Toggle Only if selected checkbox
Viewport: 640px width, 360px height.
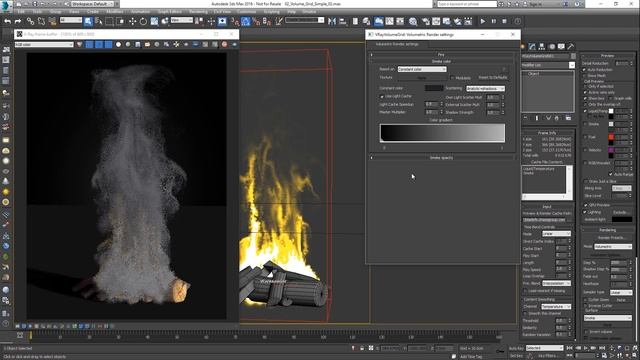pyautogui.click(x=585, y=87)
